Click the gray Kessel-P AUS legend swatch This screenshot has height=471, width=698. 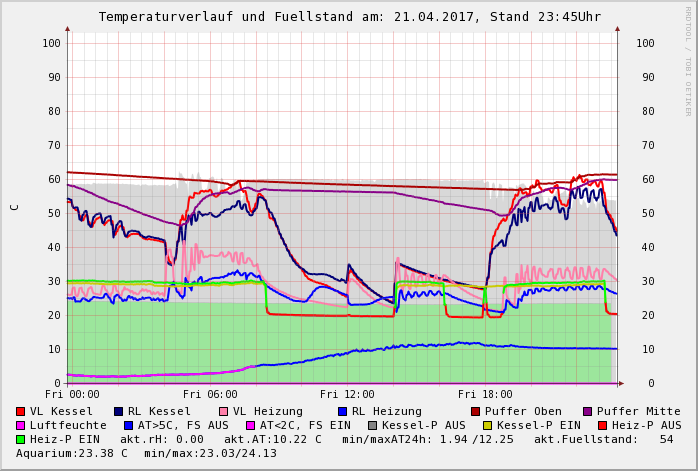[371, 425]
